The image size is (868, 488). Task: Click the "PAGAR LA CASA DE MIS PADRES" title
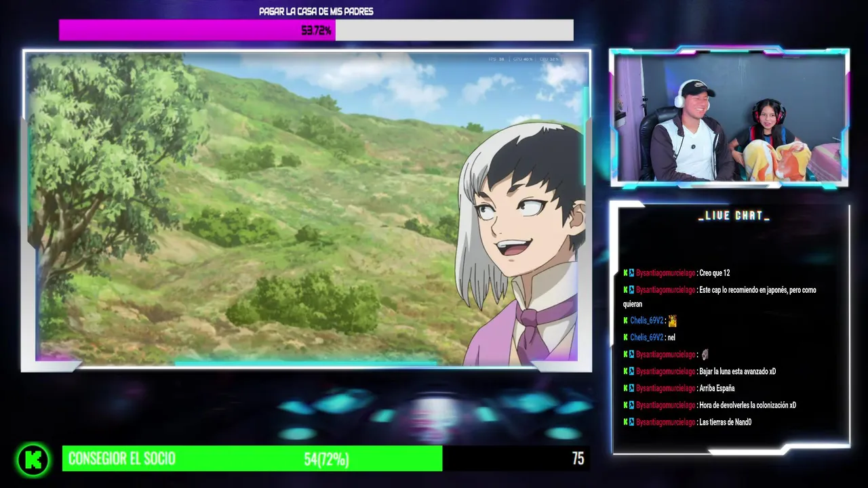point(316,12)
